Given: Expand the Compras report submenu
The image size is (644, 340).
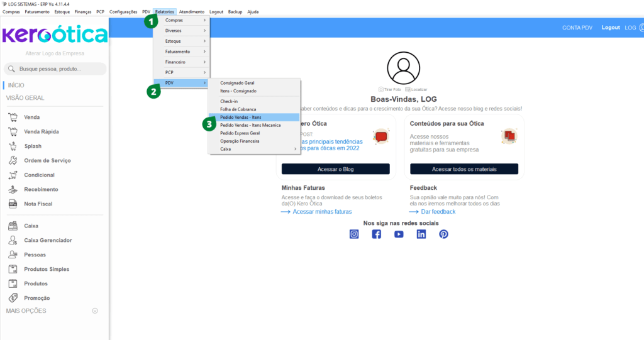Looking at the screenshot, I should click(182, 20).
